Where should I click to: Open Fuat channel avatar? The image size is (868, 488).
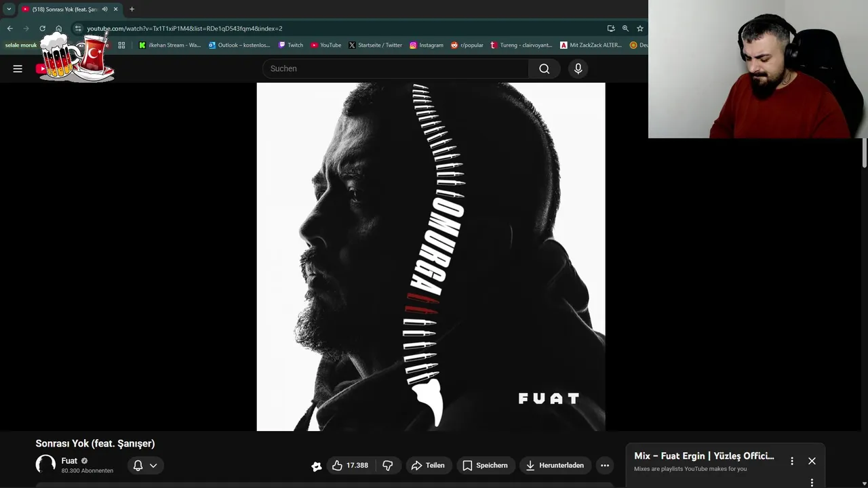click(45, 464)
